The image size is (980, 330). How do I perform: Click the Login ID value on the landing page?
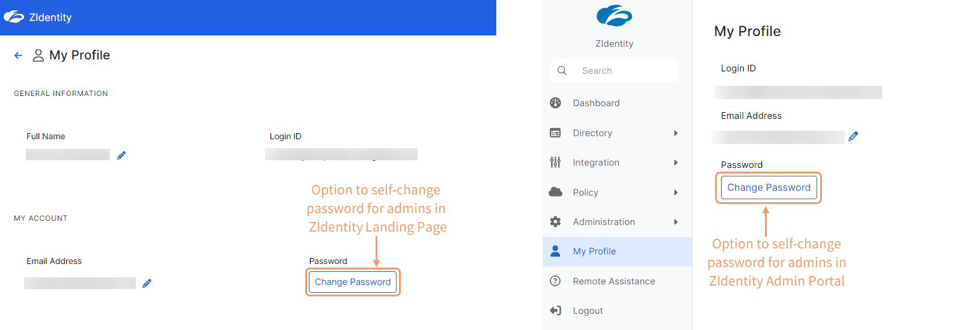pyautogui.click(x=341, y=155)
